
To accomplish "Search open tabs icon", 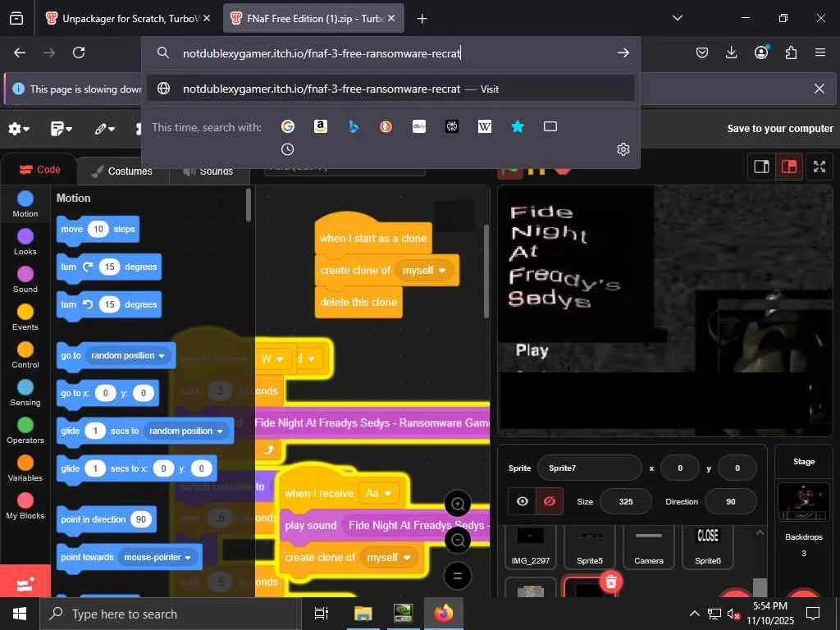I will pyautogui.click(x=550, y=126).
